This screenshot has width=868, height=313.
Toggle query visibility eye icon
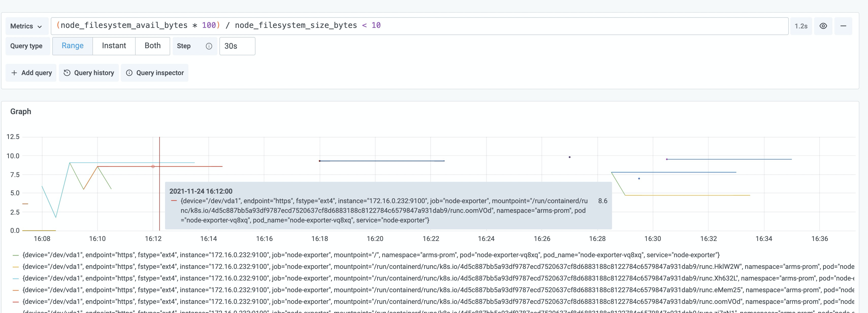click(823, 26)
